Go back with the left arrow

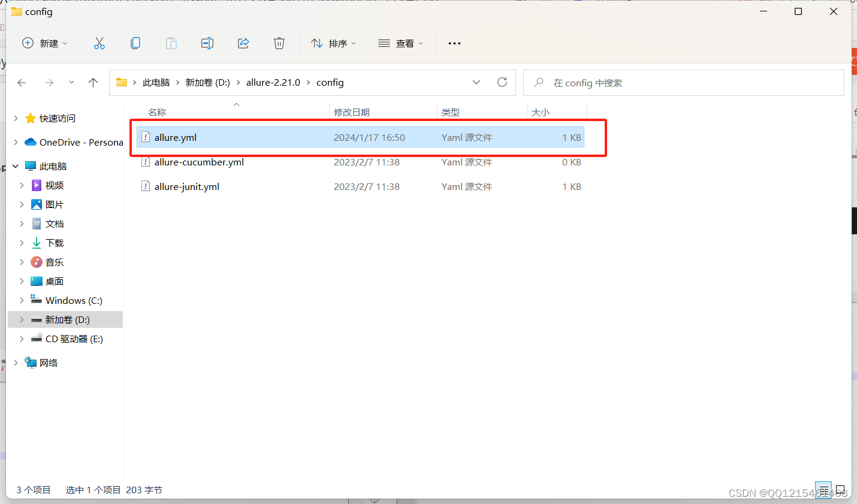pos(22,83)
